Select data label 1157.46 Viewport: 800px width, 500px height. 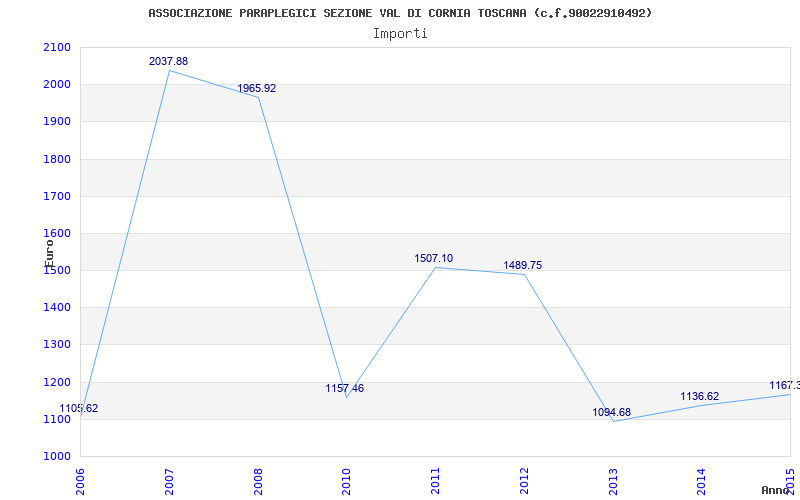coord(345,388)
